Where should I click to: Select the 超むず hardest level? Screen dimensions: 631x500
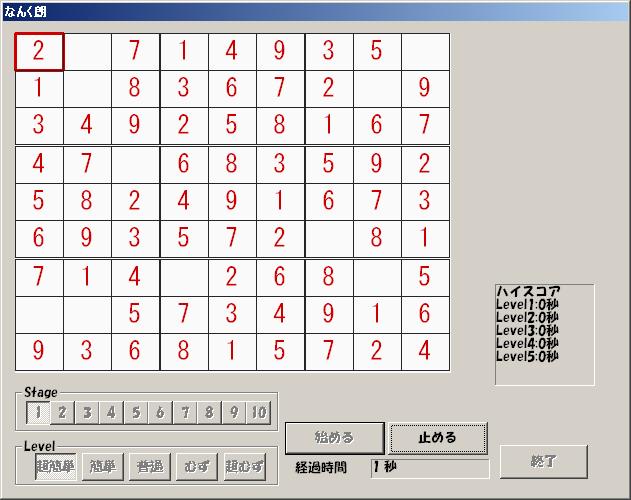[x=244, y=467]
